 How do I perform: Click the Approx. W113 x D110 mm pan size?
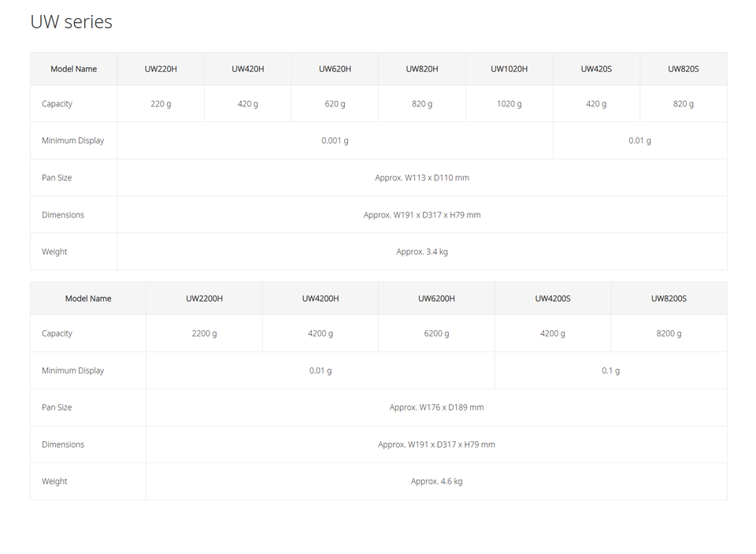422,177
